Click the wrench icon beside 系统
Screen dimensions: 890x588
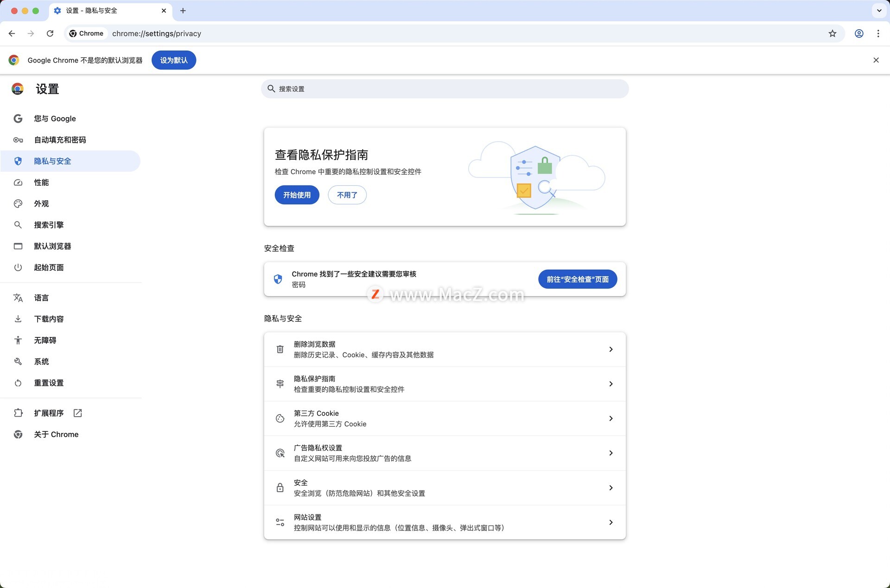tap(18, 362)
